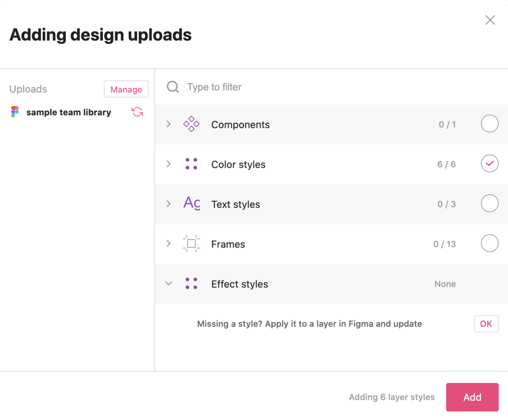Check the Frames circle checkbox

pos(490,243)
